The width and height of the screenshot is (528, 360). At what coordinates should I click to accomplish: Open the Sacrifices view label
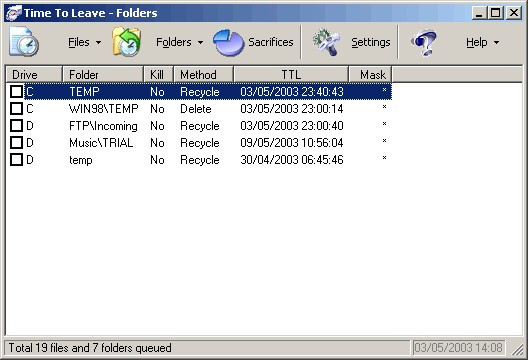(x=271, y=42)
